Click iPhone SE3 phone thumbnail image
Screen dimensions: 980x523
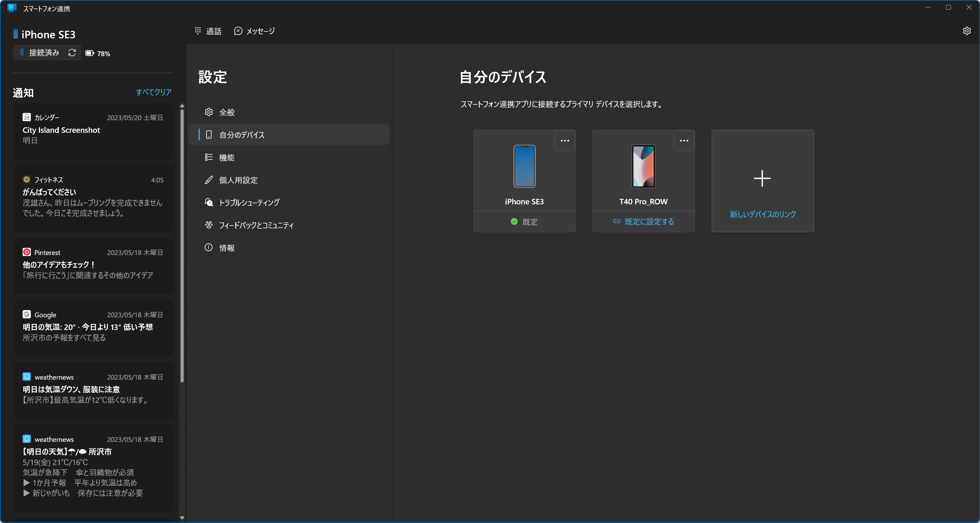(x=524, y=166)
